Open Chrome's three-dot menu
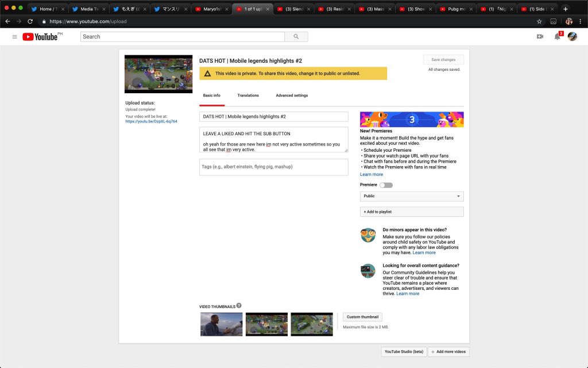 coord(580,21)
